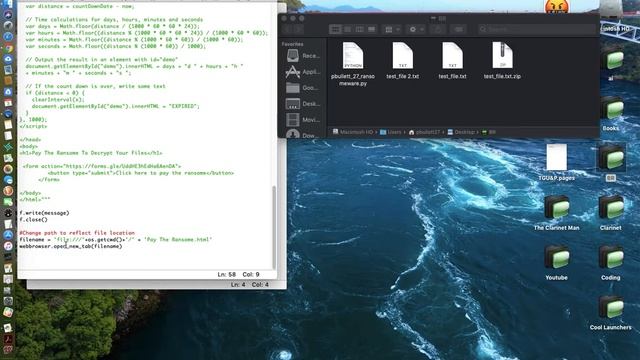Screen dimensions: 640x360
Task: Click the <h1>Pay The Ransome heading line
Action: click(x=91, y=153)
